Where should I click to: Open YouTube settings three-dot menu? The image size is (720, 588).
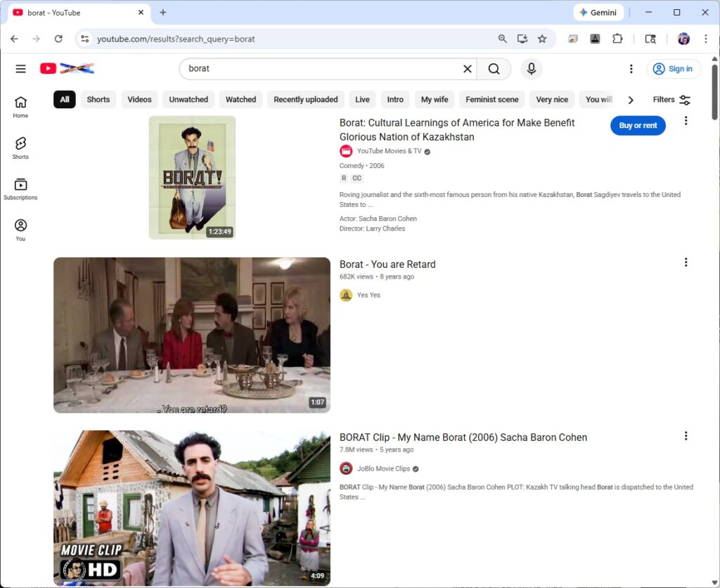click(631, 69)
